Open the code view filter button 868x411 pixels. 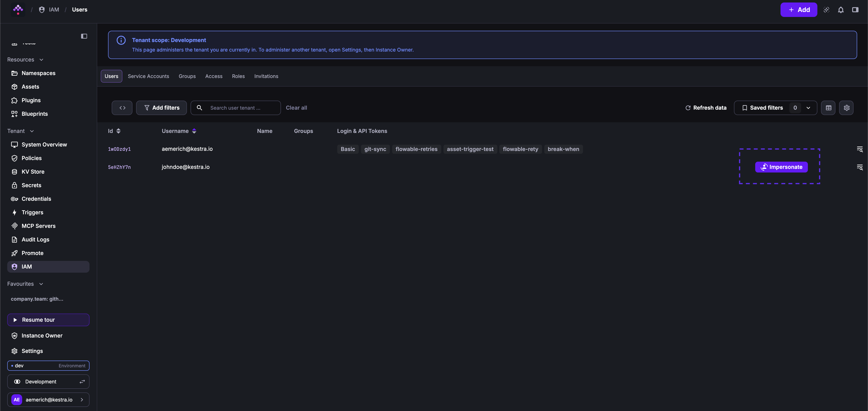(x=122, y=108)
